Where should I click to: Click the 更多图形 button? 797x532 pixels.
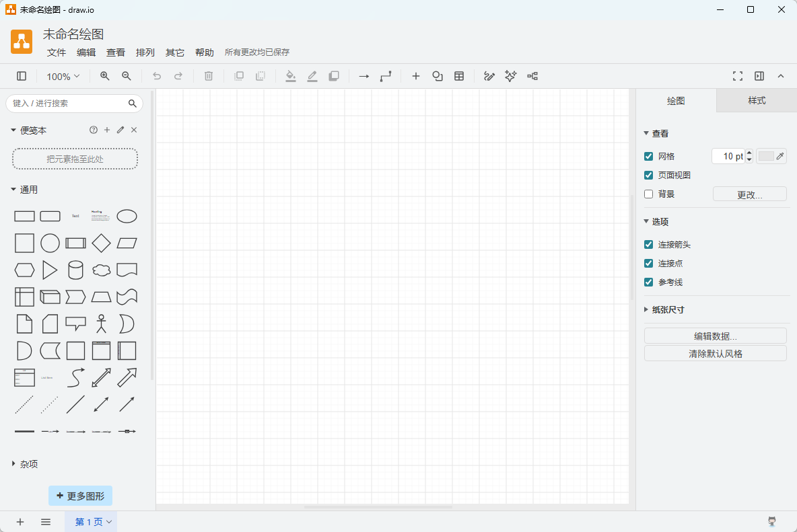[80, 496]
